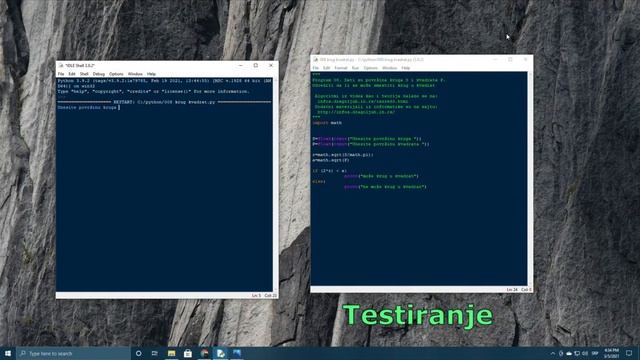Click the RESTART line in shell
This screenshot has width=640, height=360.
pos(164,102)
